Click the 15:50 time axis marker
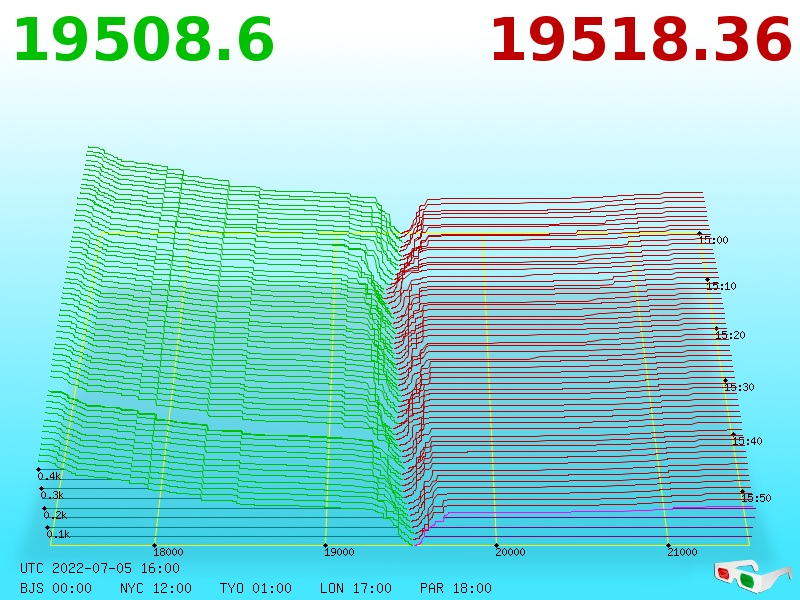 [x=757, y=498]
